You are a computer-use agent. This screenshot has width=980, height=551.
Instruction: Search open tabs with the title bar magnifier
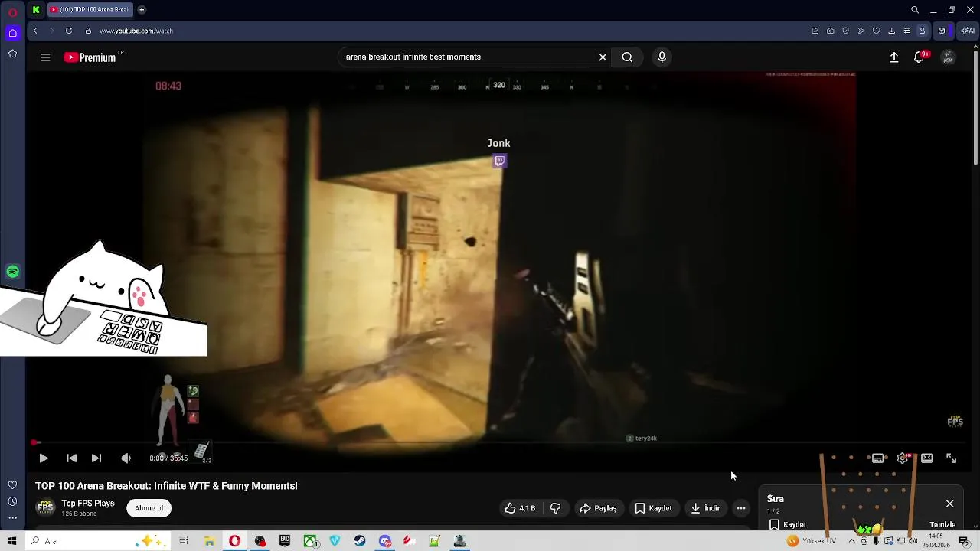pos(915,10)
